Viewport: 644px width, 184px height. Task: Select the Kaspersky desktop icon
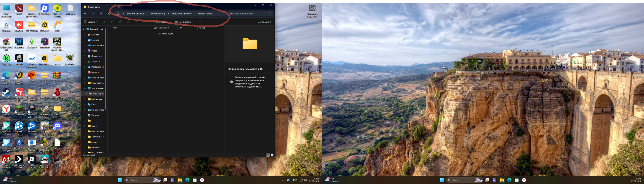pyautogui.click(x=6, y=59)
